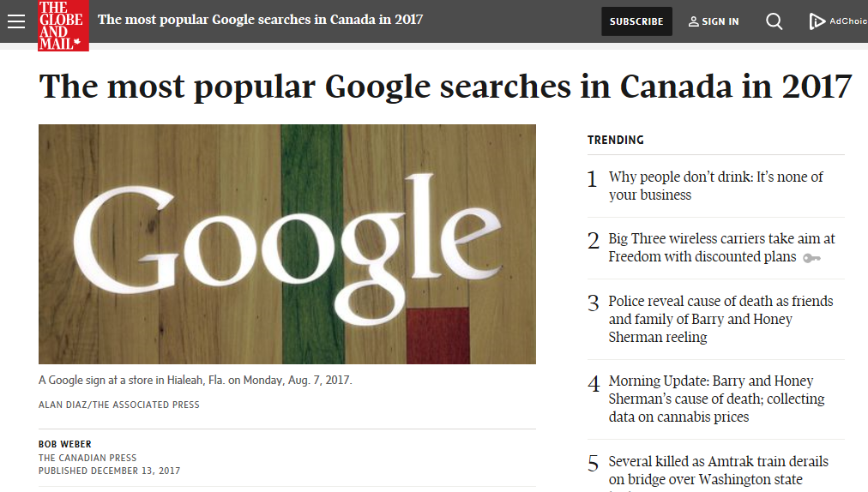
Task: Click the AdChoices label text
Action: tap(848, 21)
